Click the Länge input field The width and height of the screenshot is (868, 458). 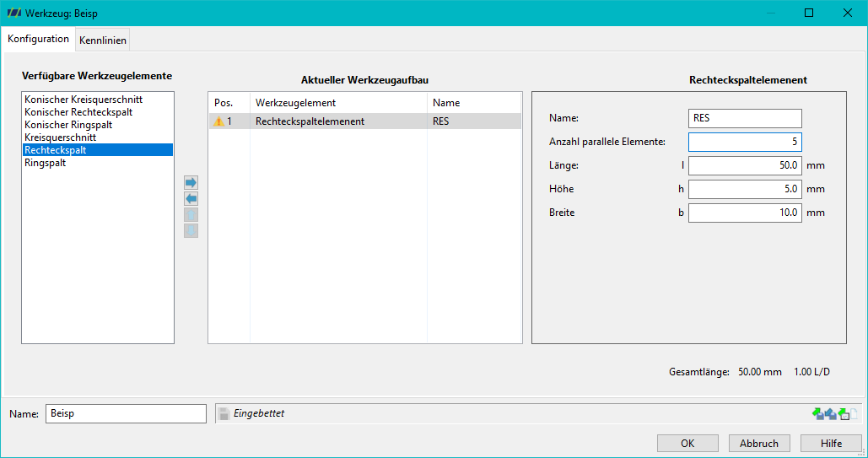tap(745, 165)
